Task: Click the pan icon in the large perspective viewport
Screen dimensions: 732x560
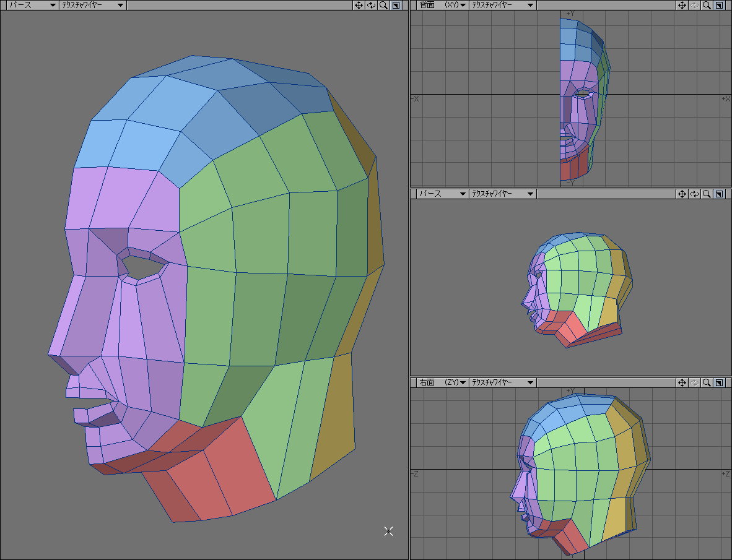Action: [359, 5]
